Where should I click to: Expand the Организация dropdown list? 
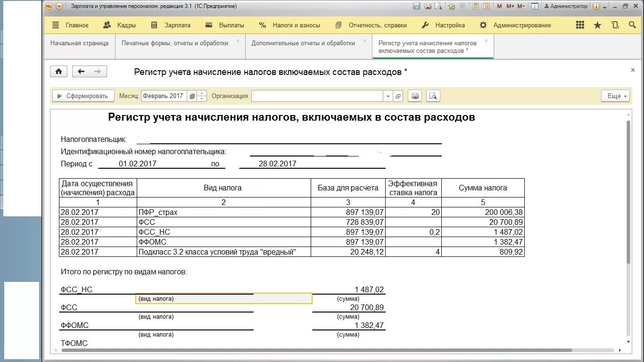[388, 96]
